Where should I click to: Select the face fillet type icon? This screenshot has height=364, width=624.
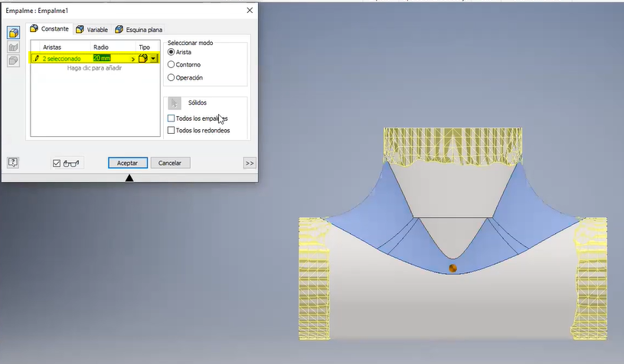[x=14, y=47]
